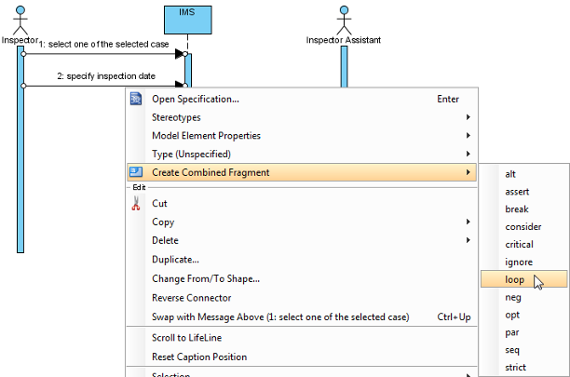The height and width of the screenshot is (377, 570).
Task: Click the Copy submenu arrow
Action: tap(468, 222)
